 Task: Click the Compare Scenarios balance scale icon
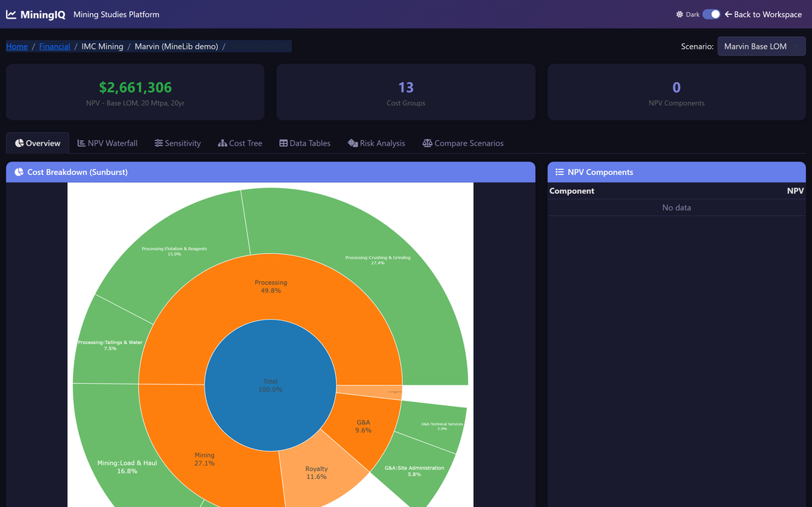click(427, 143)
